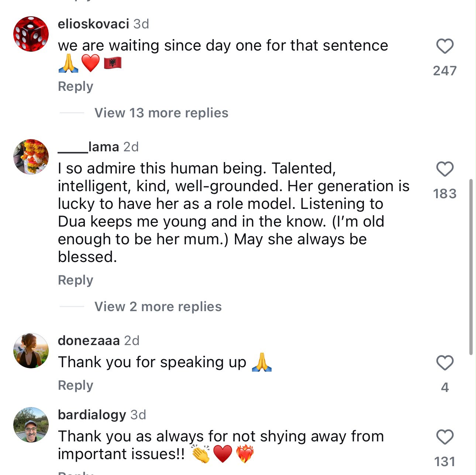This screenshot has width=476, height=475.
Task: Open the ____lama username link
Action: pyautogui.click(x=89, y=147)
